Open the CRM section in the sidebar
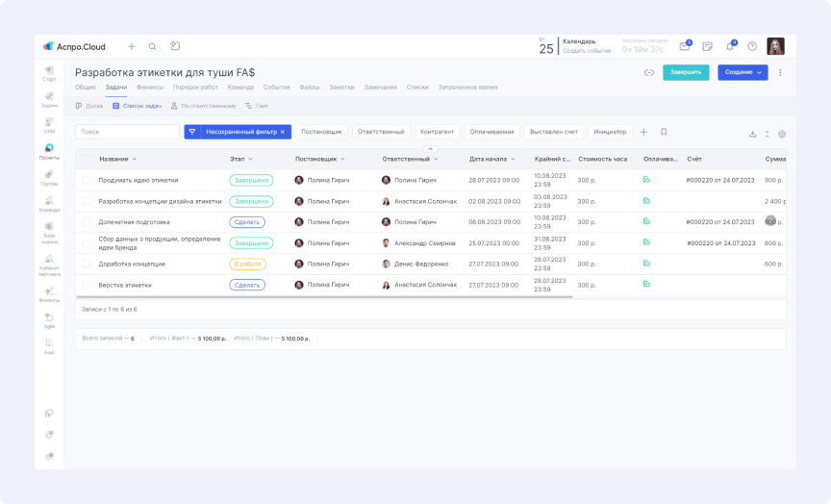831x504 pixels. [x=49, y=123]
